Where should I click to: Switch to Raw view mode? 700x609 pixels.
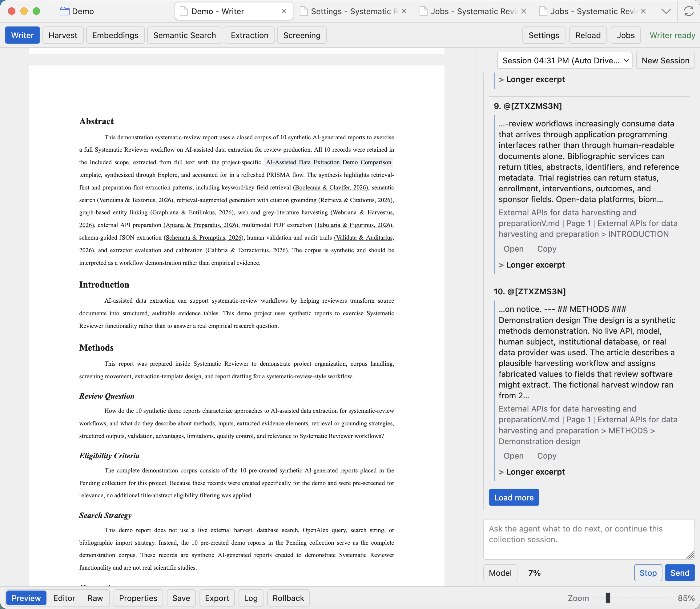(95, 598)
